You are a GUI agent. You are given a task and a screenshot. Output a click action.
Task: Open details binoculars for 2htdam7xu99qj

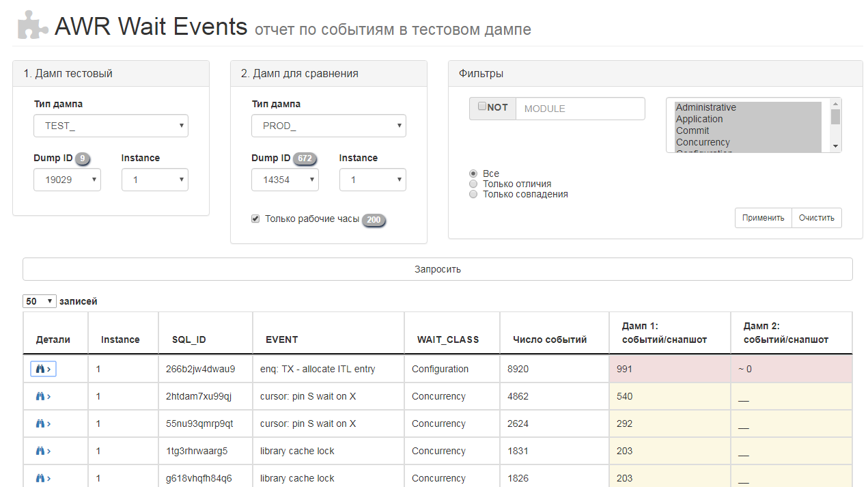pyautogui.click(x=44, y=396)
